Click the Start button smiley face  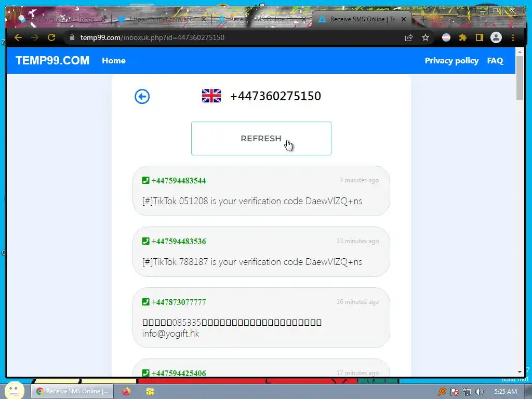tap(14, 391)
